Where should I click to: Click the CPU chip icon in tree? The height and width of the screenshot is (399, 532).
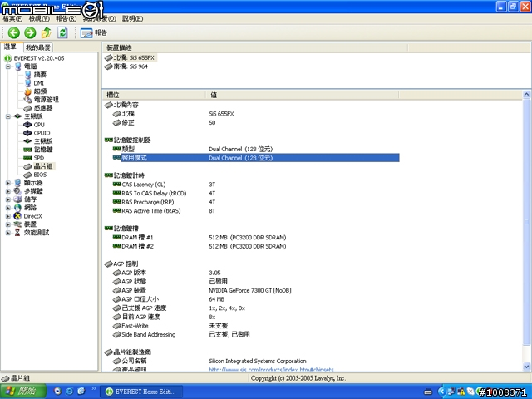pyautogui.click(x=27, y=125)
